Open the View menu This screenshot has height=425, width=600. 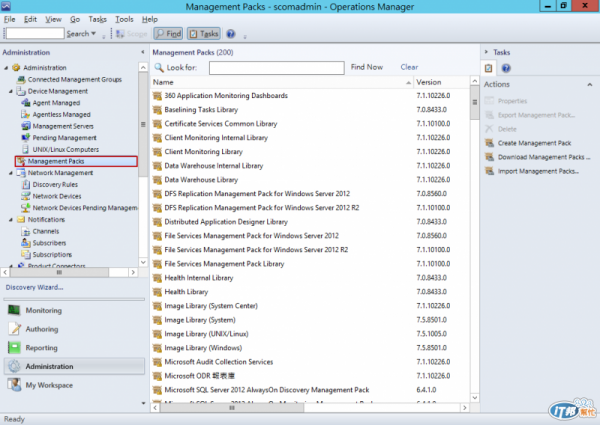[x=53, y=19]
